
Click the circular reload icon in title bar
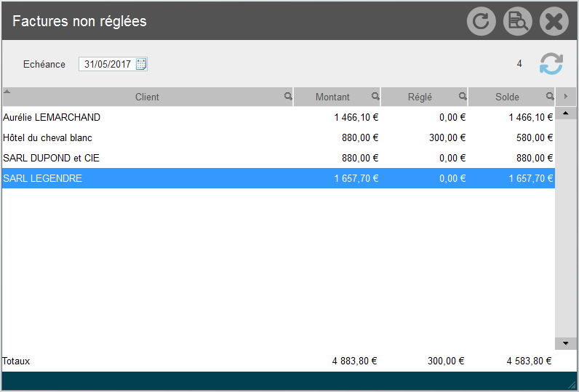tap(481, 21)
